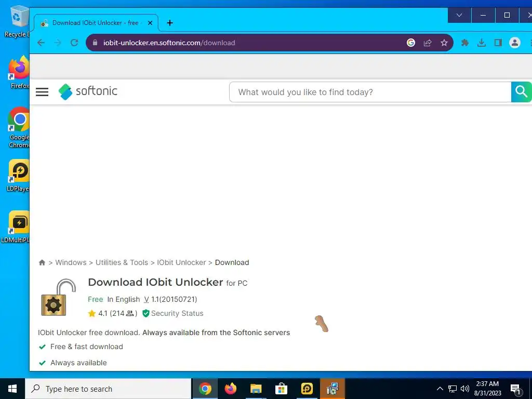Screen dimensions: 532x399
Task: Click the Softonic logo
Action: tap(88, 91)
